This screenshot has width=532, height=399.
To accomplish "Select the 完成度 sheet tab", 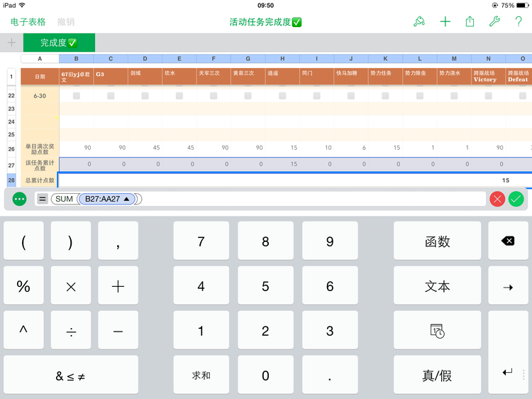I will coord(59,43).
